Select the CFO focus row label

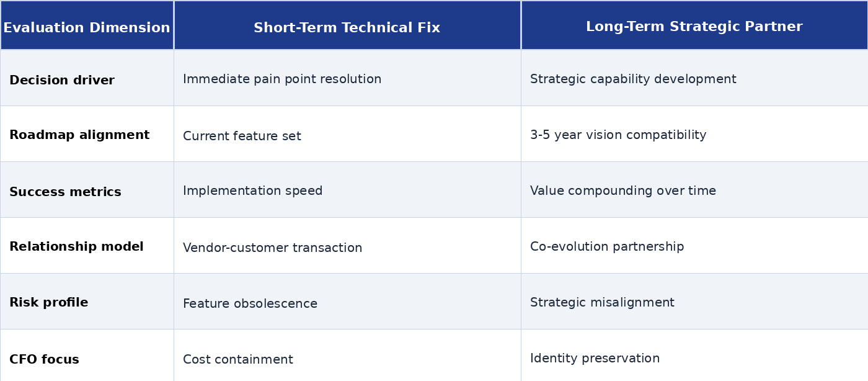point(44,360)
